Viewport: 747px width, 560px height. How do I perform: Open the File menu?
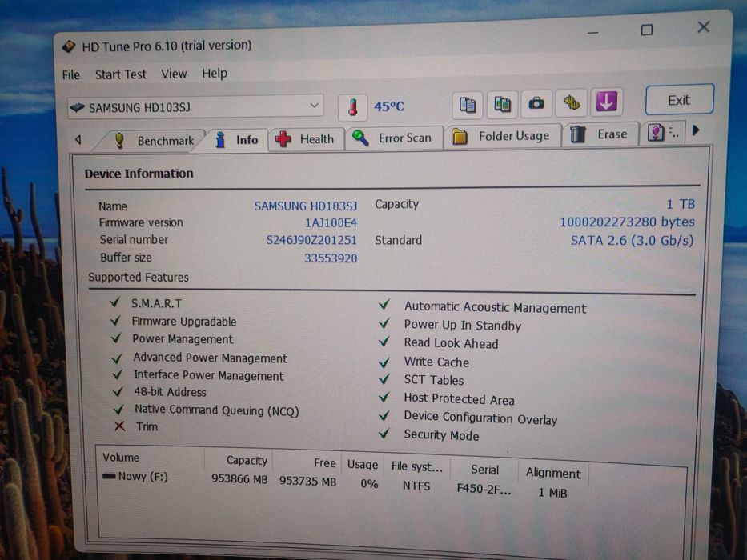click(71, 75)
